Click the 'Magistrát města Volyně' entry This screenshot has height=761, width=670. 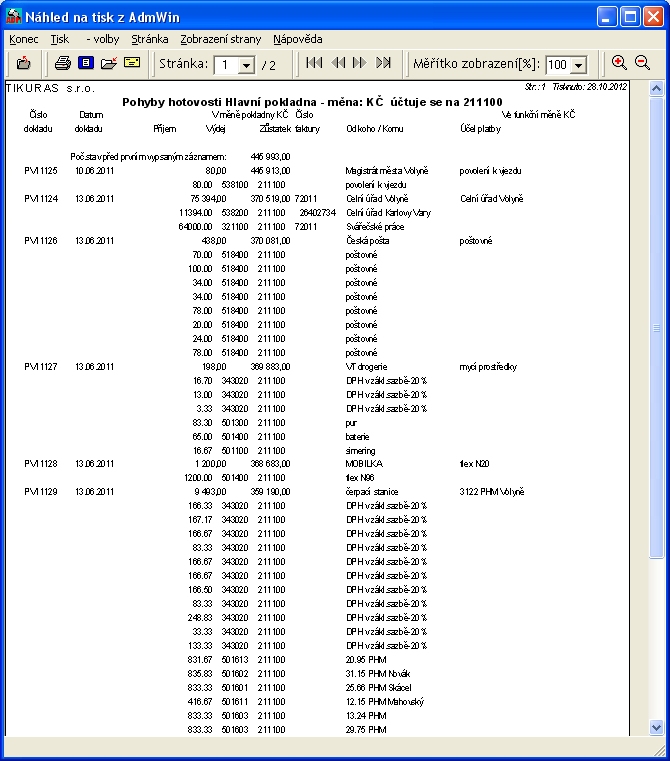(387, 171)
